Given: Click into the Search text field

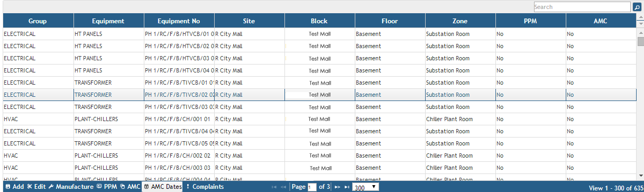Looking at the screenshot, I should click(582, 7).
